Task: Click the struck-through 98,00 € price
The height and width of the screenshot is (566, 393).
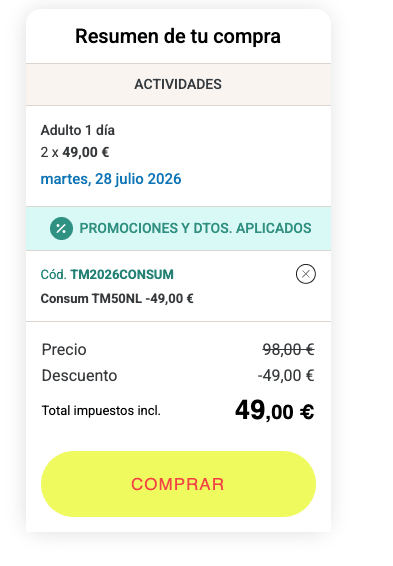Action: click(288, 349)
